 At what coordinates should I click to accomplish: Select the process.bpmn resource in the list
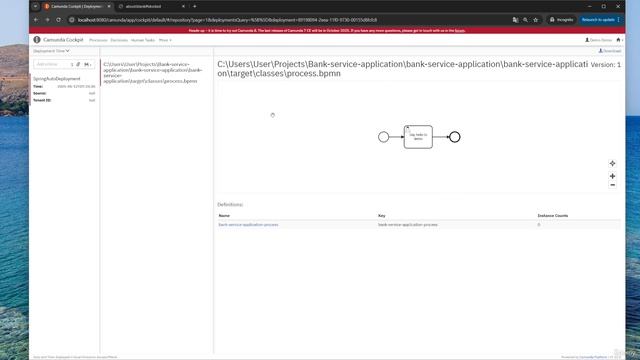(x=153, y=73)
